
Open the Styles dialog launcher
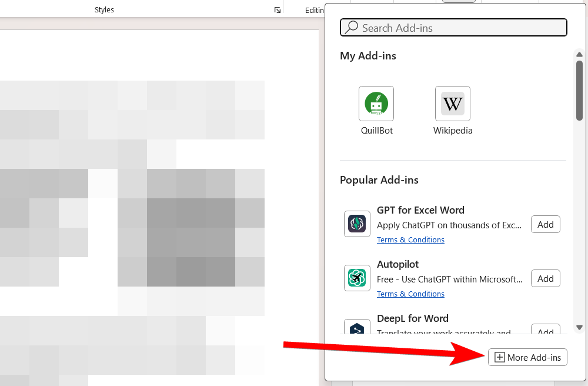click(278, 10)
